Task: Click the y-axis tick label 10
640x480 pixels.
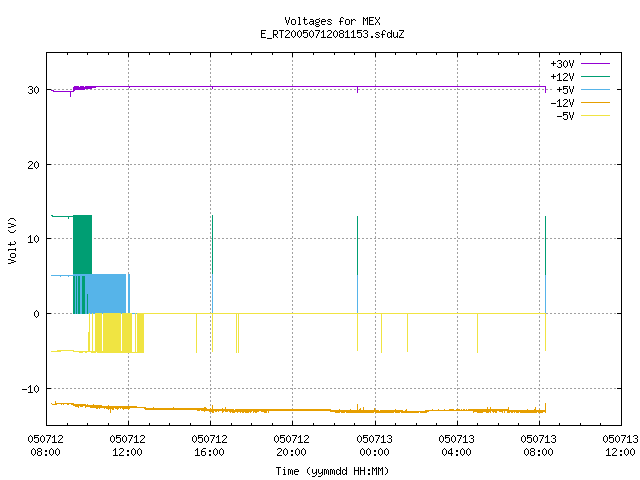Action: click(x=33, y=239)
